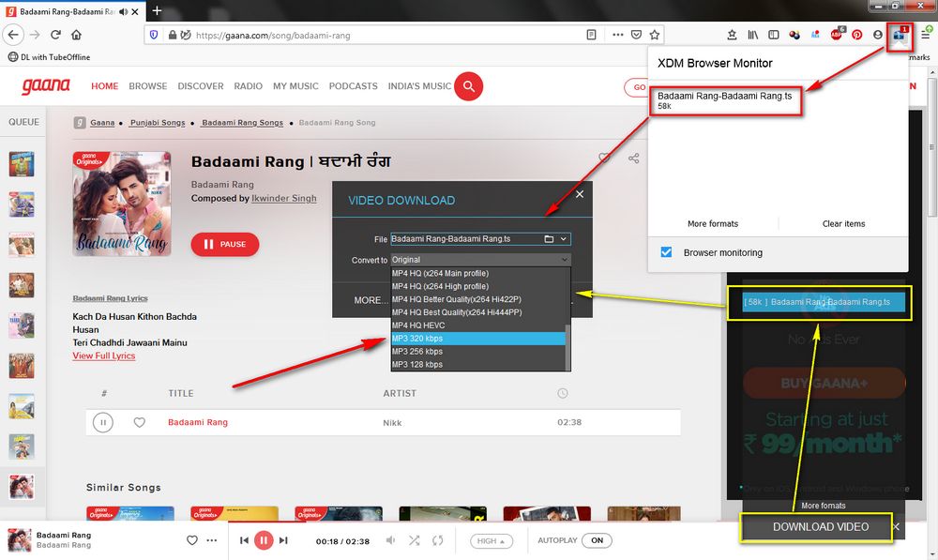Click the browser back arrow
Image resolution: width=938 pixels, height=560 pixels.
(x=13, y=35)
